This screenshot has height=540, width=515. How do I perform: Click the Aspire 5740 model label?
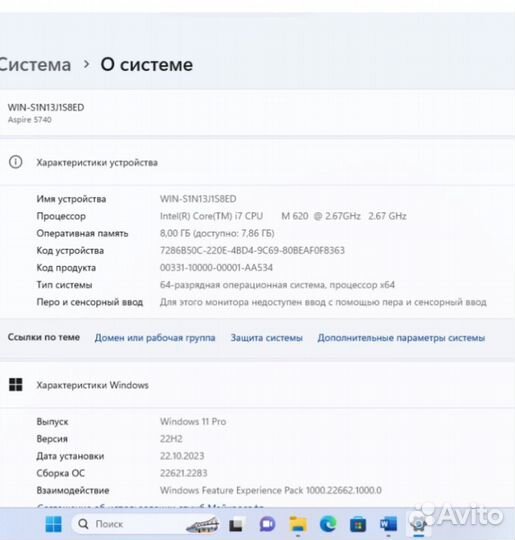[30, 120]
